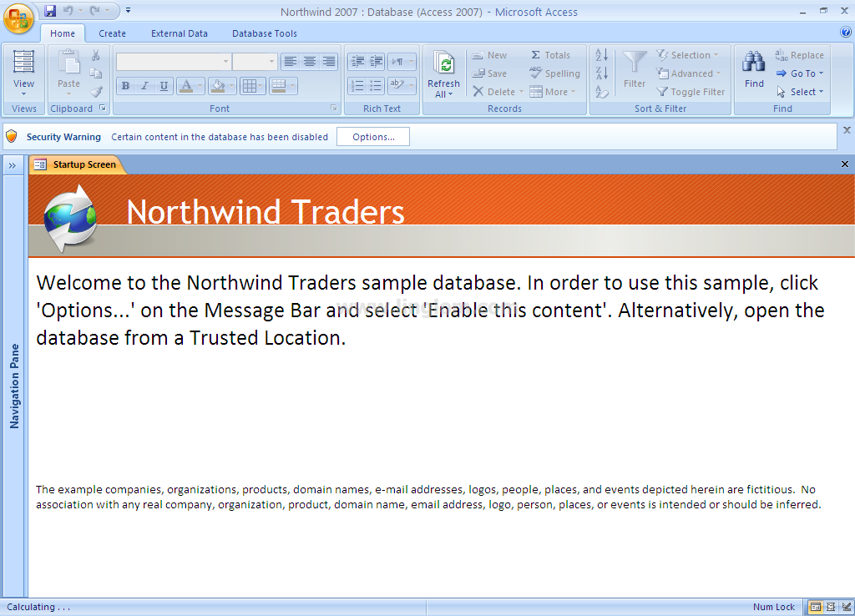855x616 pixels.
Task: Select the Format Painter brush icon
Action: tap(96, 92)
